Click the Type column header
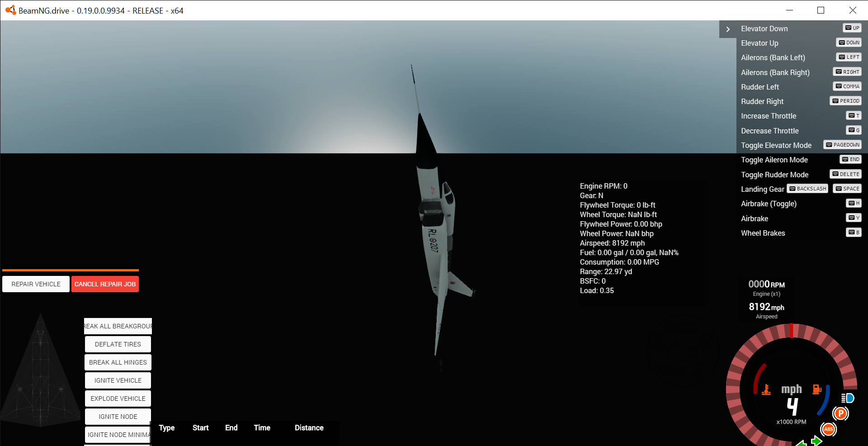The image size is (868, 446). 166,428
